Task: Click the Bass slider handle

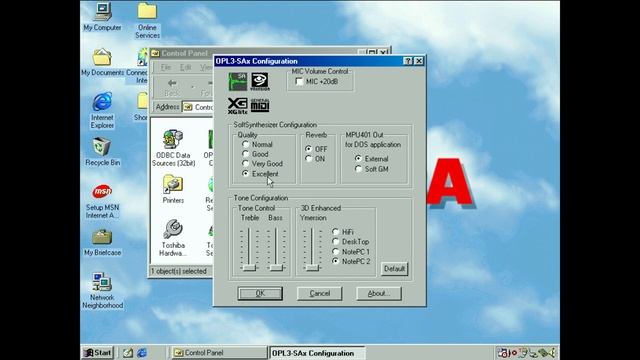Action: point(276,268)
